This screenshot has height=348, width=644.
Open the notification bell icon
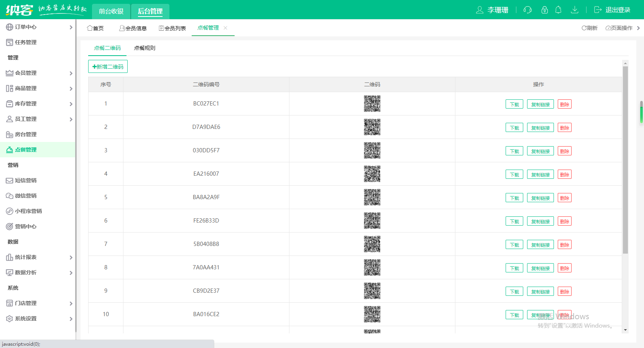tap(559, 10)
